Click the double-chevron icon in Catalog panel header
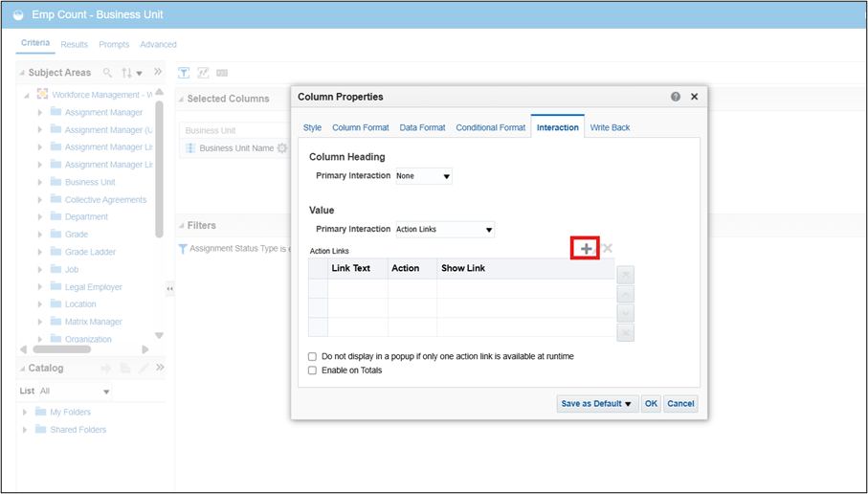The image size is (868, 494). [x=160, y=368]
